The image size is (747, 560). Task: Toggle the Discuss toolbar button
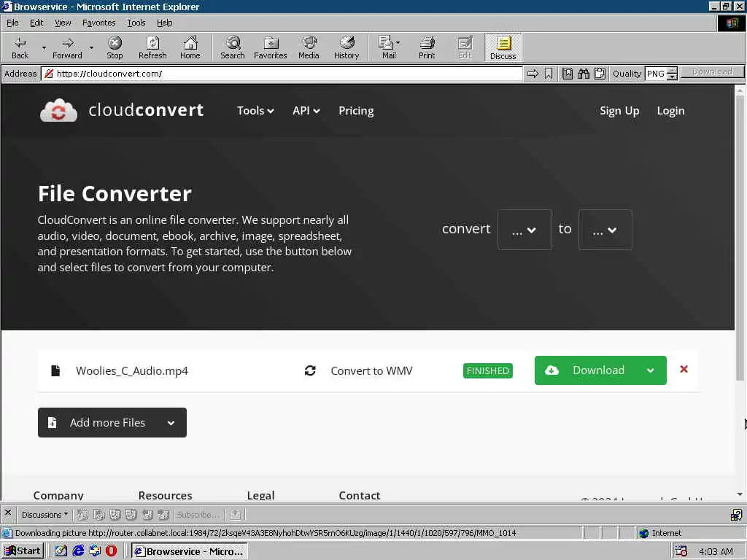503,47
